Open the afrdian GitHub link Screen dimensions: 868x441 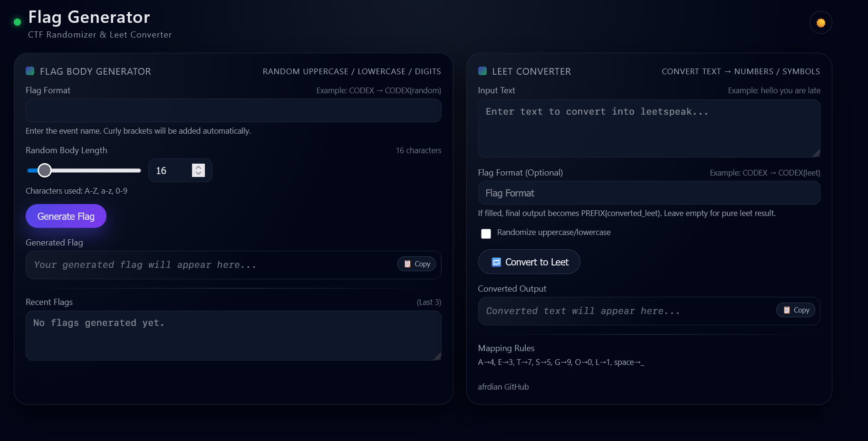pyautogui.click(x=503, y=387)
